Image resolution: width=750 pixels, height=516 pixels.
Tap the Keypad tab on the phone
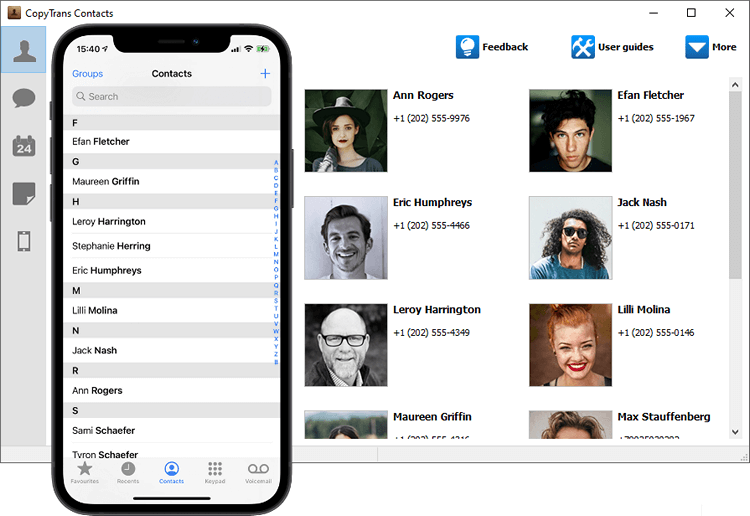[x=215, y=472]
